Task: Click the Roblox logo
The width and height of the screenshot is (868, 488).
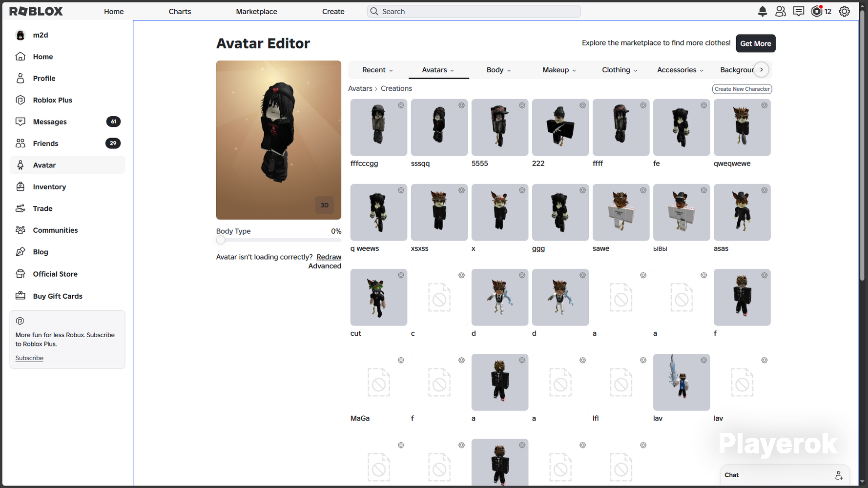Action: 36,11
